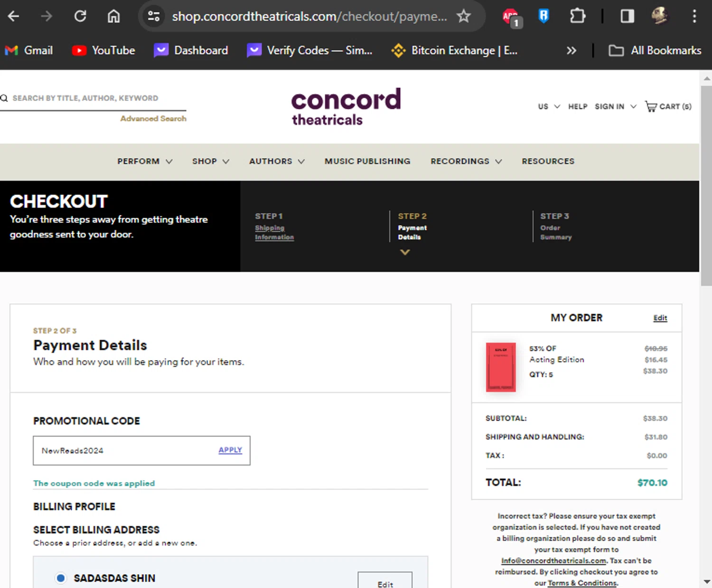Select the Sadasdas Shin billing address
Image resolution: width=712 pixels, height=588 pixels.
coord(60,578)
